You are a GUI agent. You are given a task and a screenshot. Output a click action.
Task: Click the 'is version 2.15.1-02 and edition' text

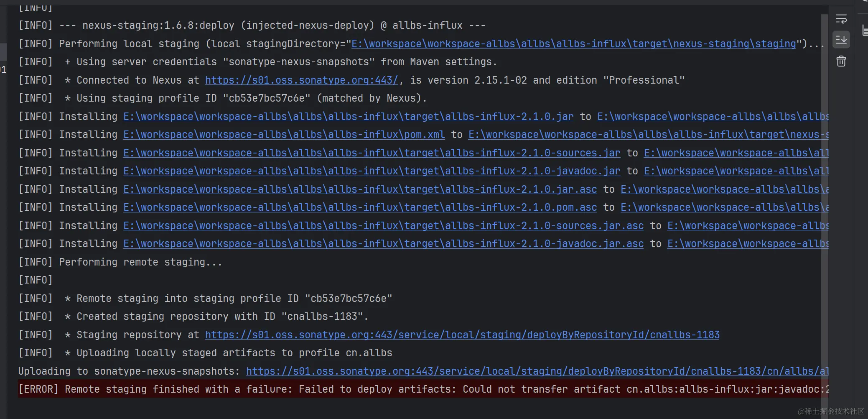pos(504,80)
